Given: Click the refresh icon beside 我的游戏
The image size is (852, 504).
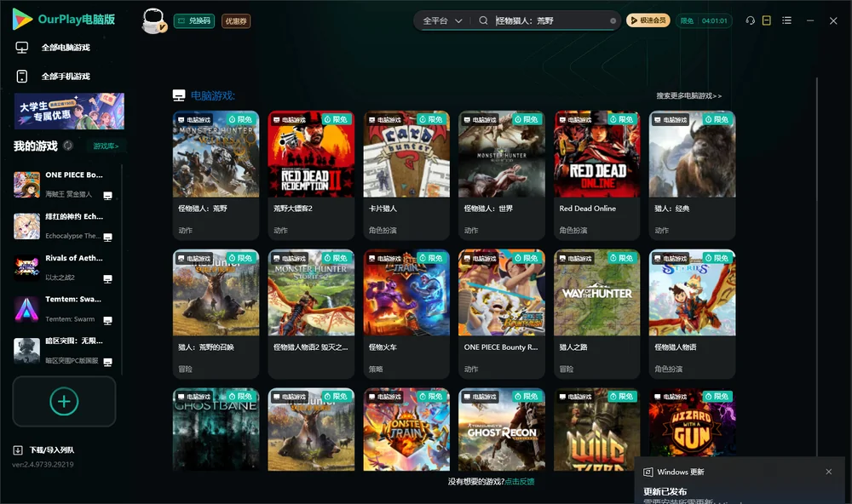Looking at the screenshot, I should [x=68, y=146].
